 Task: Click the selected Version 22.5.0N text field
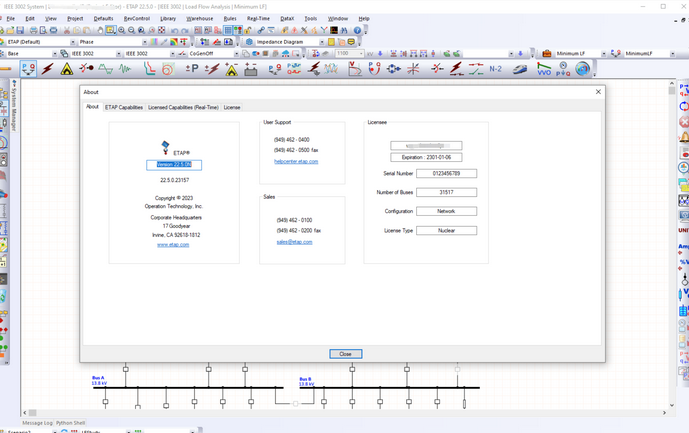click(174, 164)
